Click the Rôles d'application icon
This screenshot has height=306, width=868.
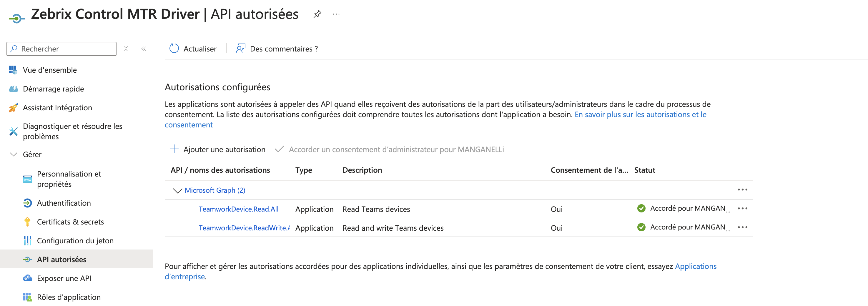[x=28, y=297]
